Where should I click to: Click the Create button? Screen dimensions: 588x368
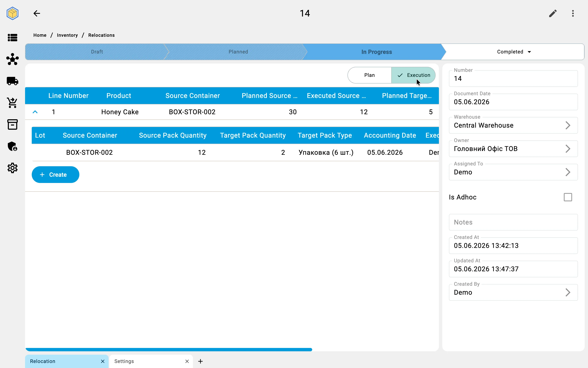coord(56,175)
